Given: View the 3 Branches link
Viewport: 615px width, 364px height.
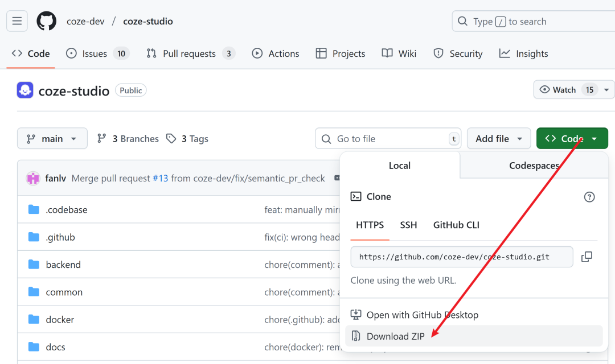Looking at the screenshot, I should click(128, 138).
